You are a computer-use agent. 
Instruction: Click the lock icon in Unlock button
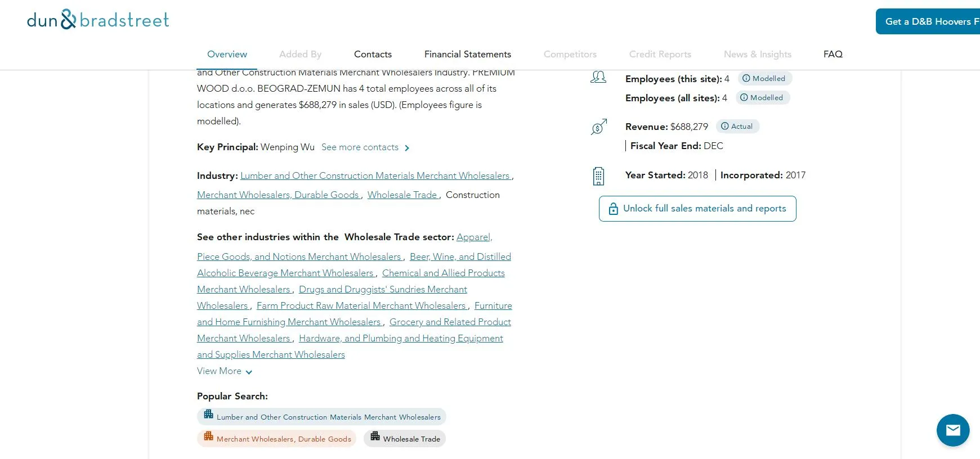click(x=614, y=209)
